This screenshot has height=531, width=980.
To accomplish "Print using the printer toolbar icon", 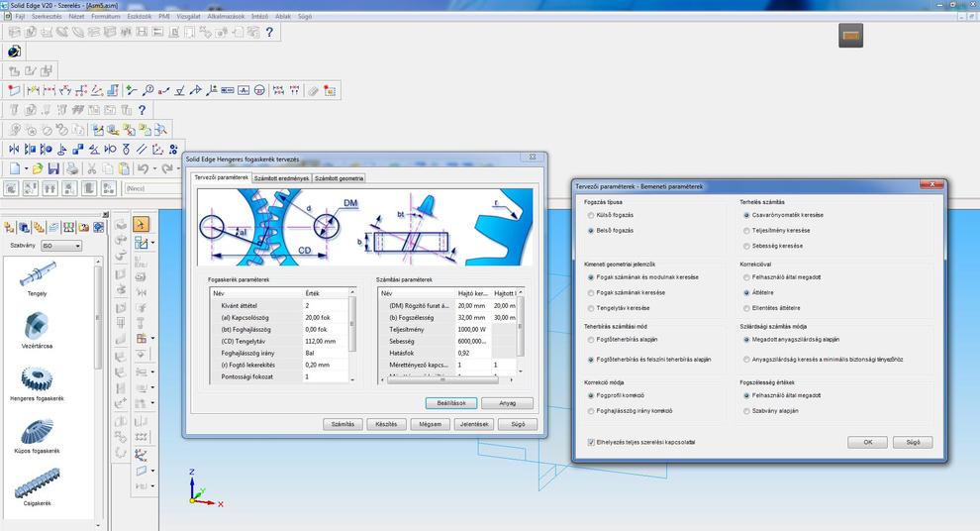I will coord(72,168).
